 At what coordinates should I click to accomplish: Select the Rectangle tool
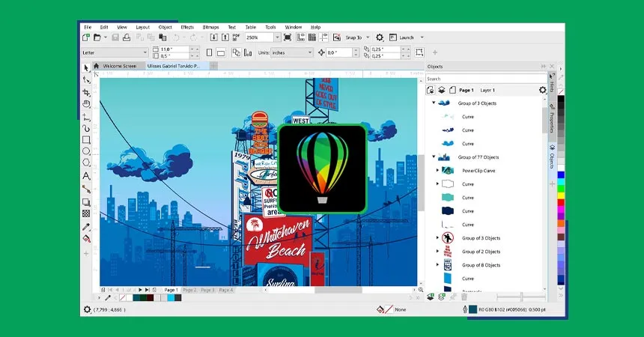click(86, 140)
